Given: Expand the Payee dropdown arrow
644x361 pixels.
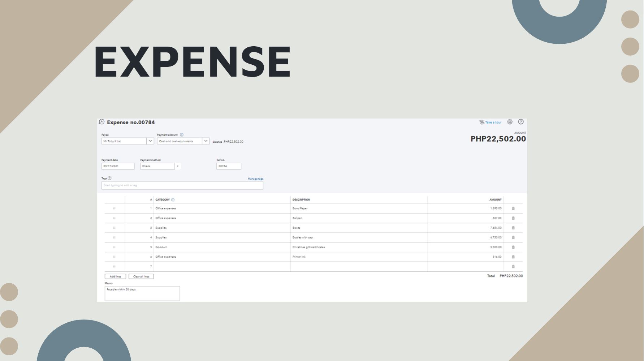Looking at the screenshot, I should coord(150,141).
